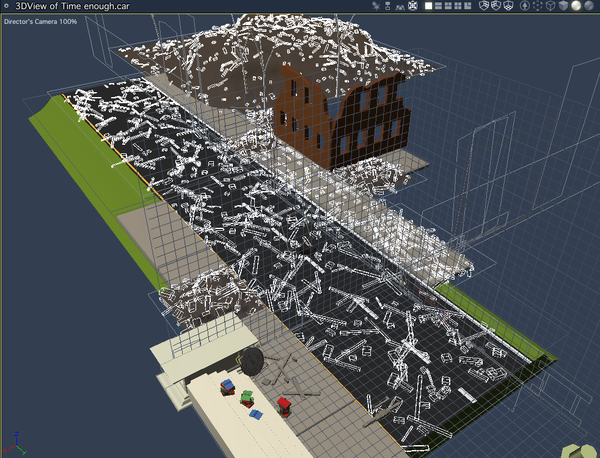Click the circled up-arrow icon
Screen dimensions: 600x458
525,6
